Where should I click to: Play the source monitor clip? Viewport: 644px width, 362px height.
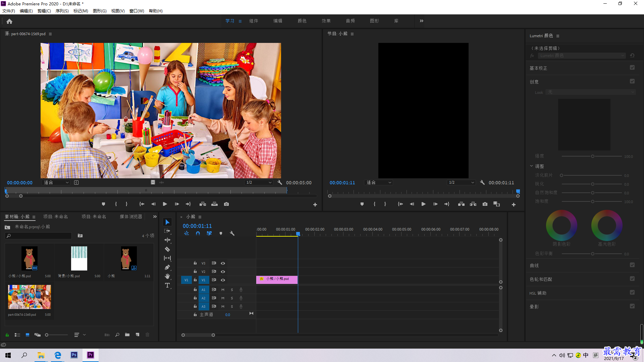coord(165,204)
